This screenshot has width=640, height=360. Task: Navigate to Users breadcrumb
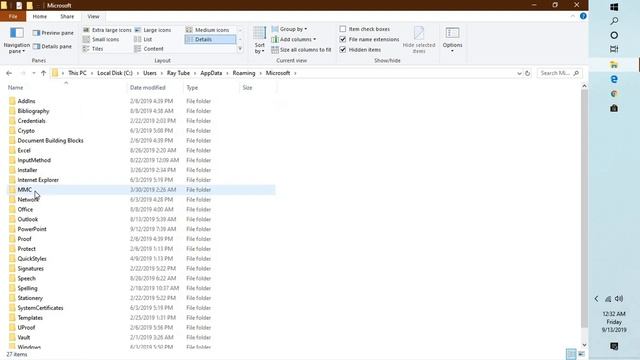(150, 73)
